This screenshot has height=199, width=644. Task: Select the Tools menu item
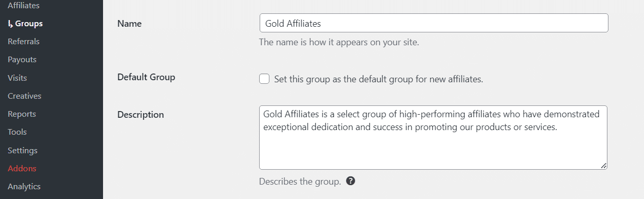(x=17, y=132)
